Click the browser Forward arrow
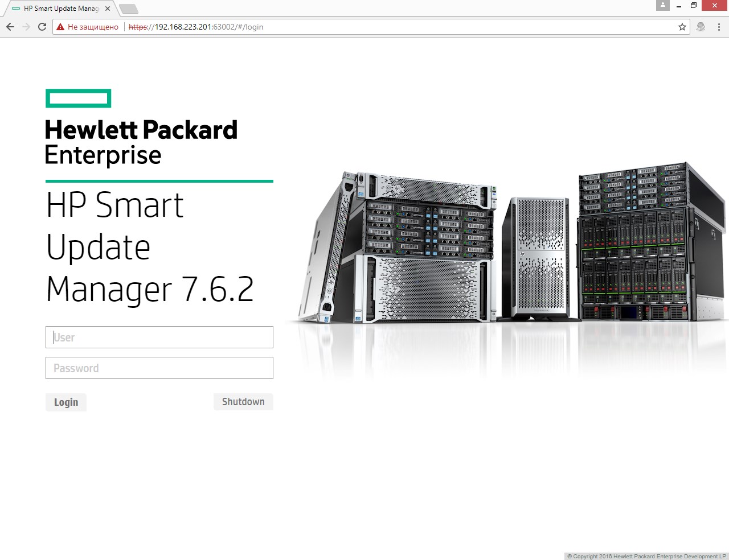This screenshot has width=729, height=560. 26,27
